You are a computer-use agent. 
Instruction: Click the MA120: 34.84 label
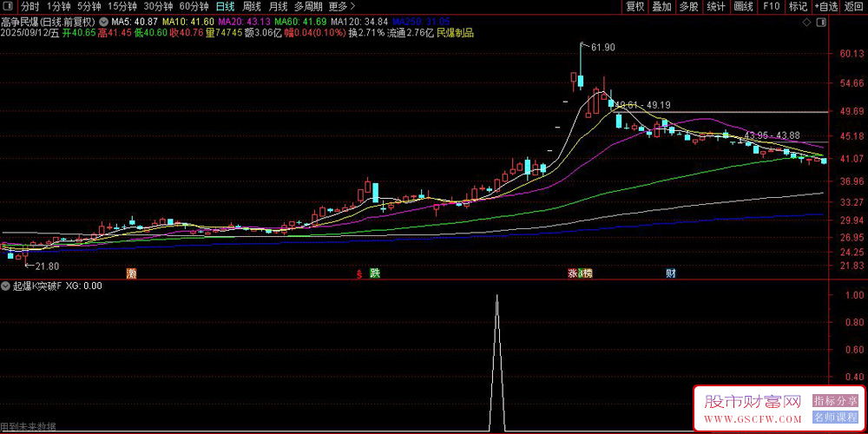coord(360,23)
